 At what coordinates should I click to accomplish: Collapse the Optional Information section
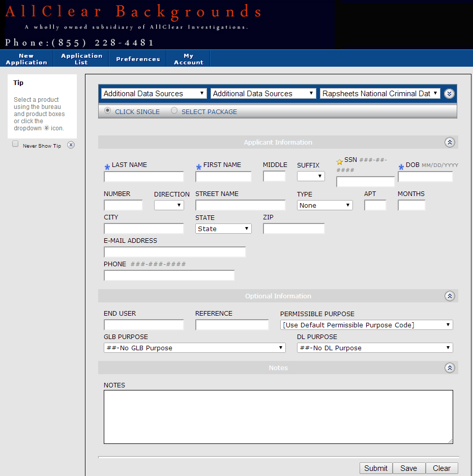450,296
